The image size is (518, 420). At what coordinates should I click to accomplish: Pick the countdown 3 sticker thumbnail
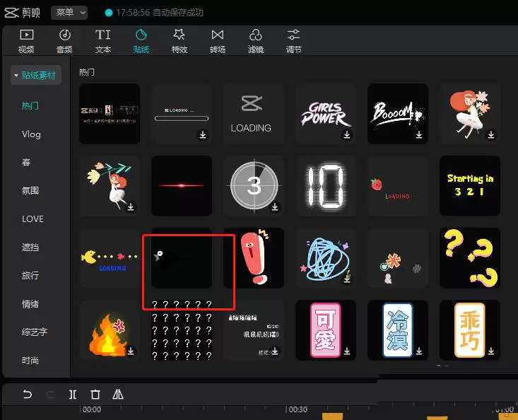[254, 186]
